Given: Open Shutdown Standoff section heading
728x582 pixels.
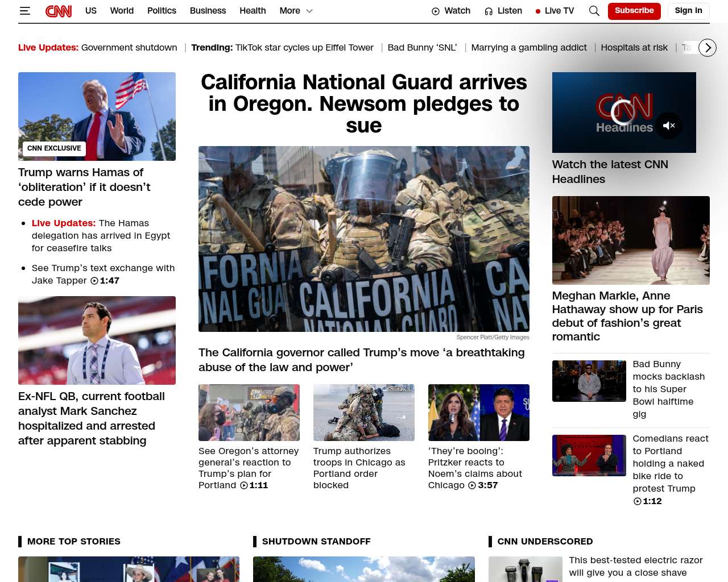Looking at the screenshot, I should click(x=316, y=542).
